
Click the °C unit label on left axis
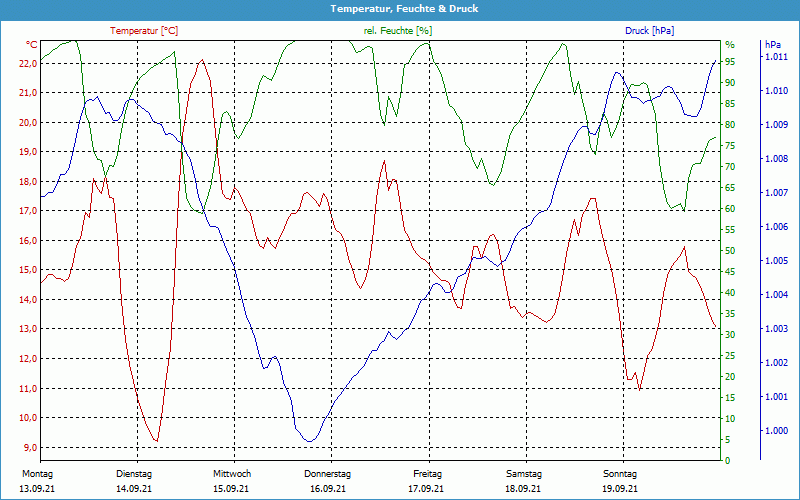pos(32,45)
